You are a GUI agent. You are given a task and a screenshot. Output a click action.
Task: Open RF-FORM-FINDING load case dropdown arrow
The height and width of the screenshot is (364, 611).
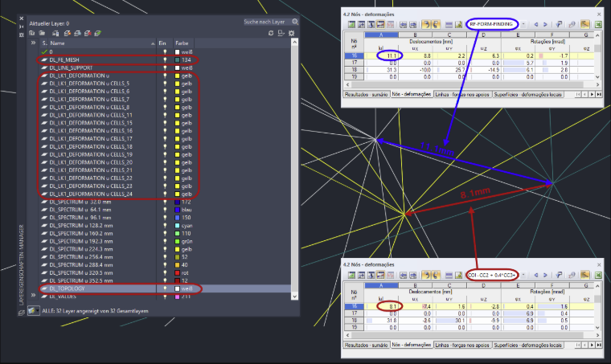coord(523,25)
